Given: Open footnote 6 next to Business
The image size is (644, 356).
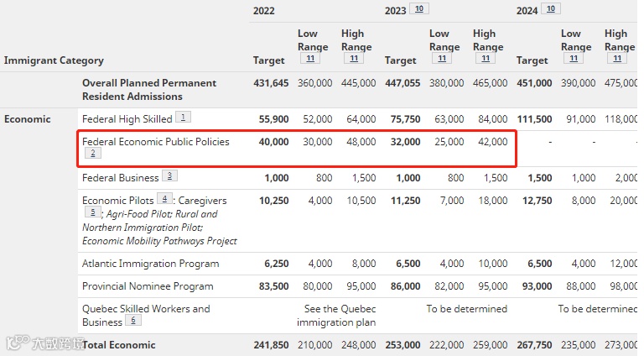Looking at the screenshot, I should [x=132, y=321].
